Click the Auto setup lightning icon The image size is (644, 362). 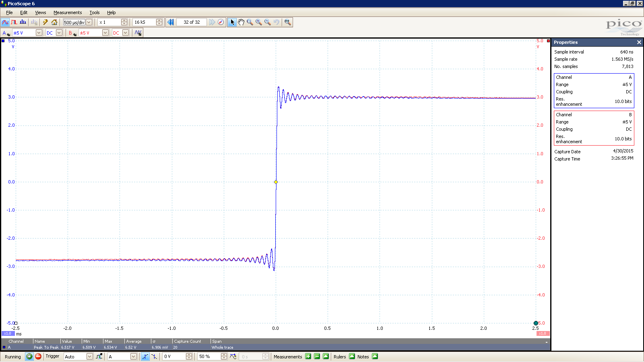[x=45, y=22]
